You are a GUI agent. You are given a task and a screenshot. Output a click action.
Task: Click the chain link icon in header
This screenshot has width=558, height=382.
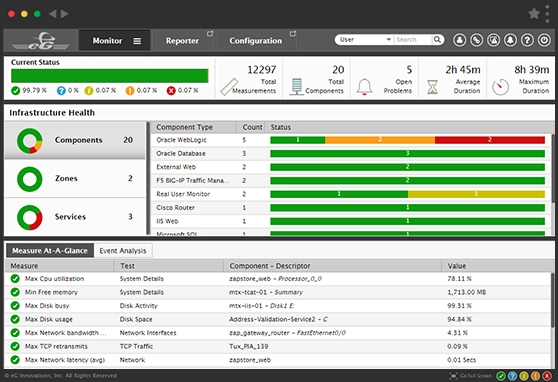[x=477, y=40]
